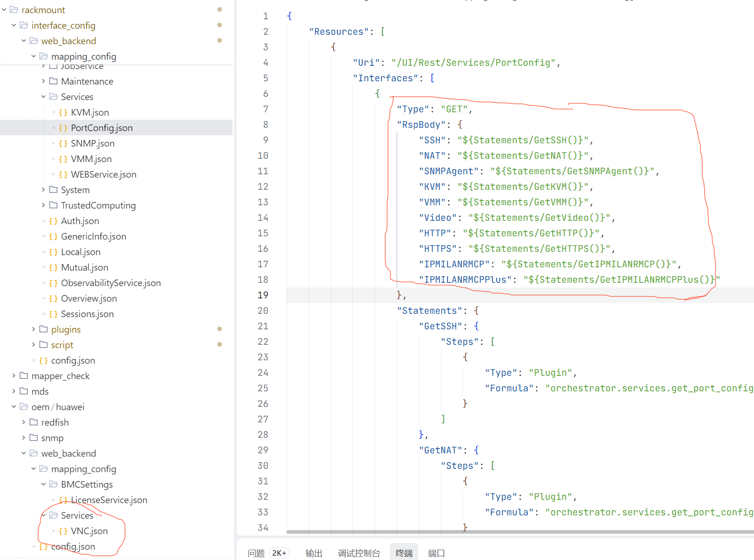
Task: Expand the script folder chevron
Action: (x=33, y=345)
